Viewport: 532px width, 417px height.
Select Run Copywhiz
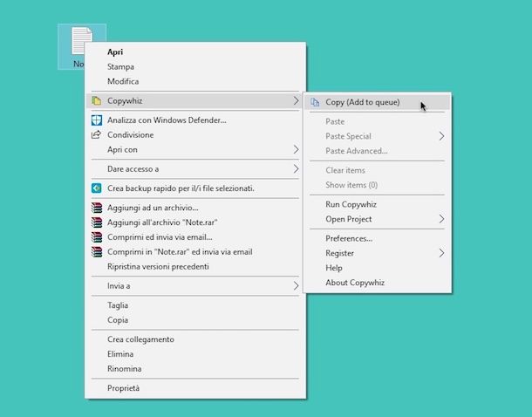point(378,204)
